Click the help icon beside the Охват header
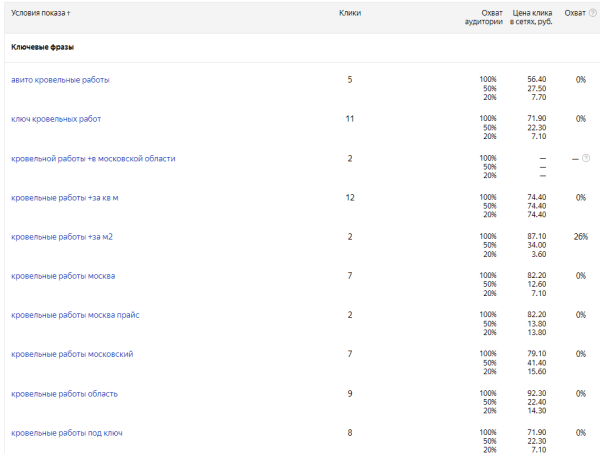 pos(593,13)
